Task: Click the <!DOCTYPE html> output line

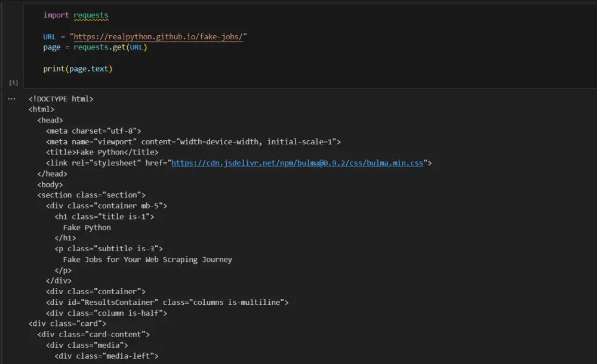Action: (61, 99)
